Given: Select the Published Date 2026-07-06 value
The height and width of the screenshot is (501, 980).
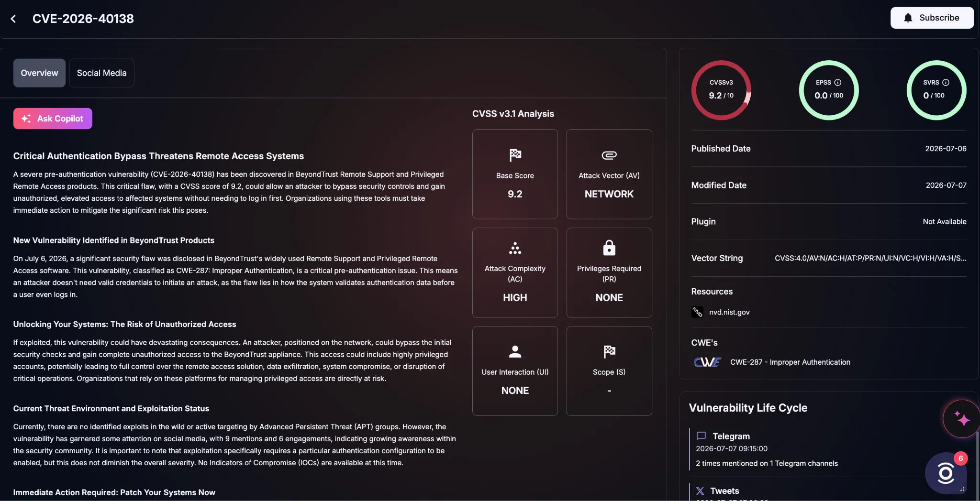Looking at the screenshot, I should click(946, 149).
